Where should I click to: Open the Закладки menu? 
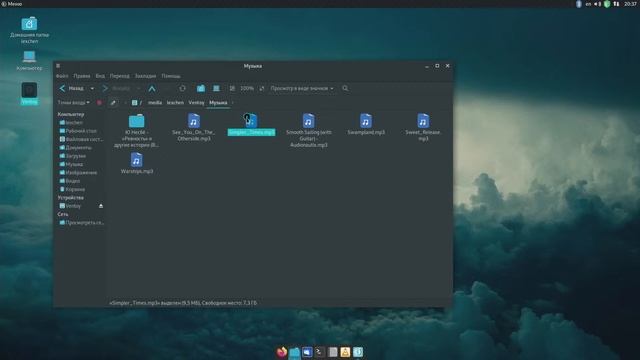point(145,76)
